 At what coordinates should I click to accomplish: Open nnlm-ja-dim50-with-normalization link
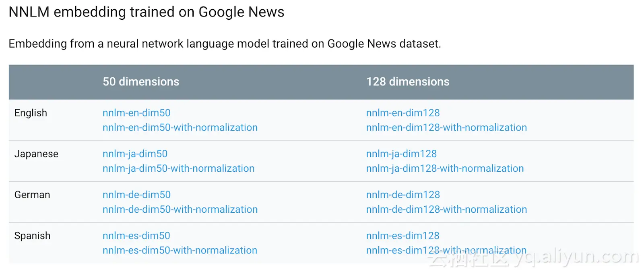[178, 168]
